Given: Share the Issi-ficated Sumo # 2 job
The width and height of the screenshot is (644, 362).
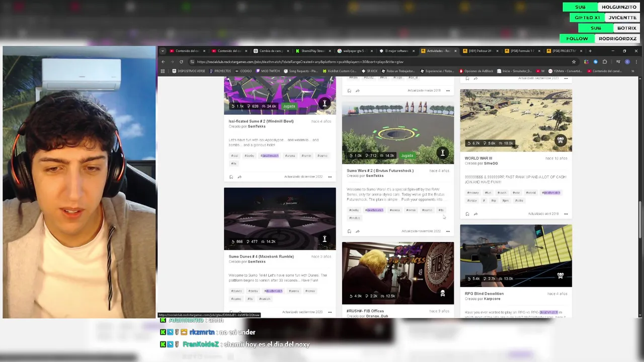Looking at the screenshot, I should 239,177.
